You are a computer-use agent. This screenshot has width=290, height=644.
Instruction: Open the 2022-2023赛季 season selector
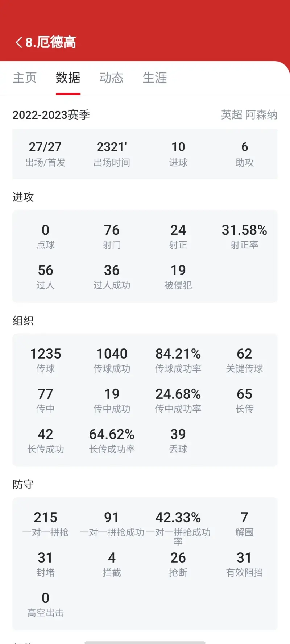(x=51, y=115)
